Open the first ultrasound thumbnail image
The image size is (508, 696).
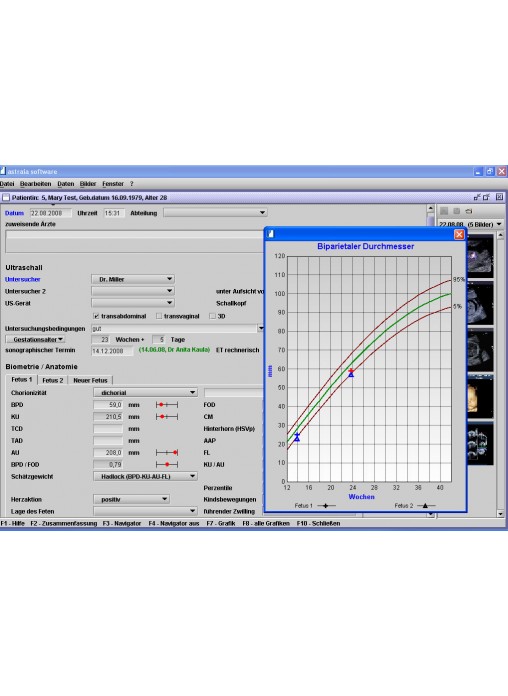(x=480, y=256)
